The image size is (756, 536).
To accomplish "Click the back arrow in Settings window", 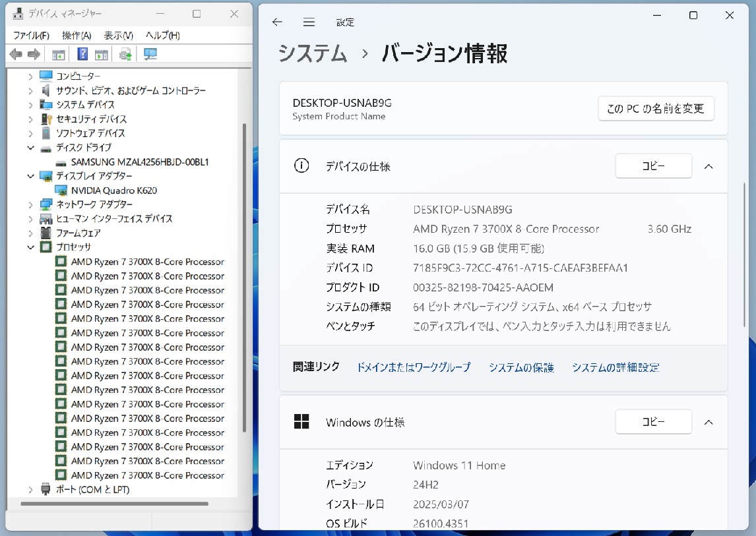I will coord(277,22).
